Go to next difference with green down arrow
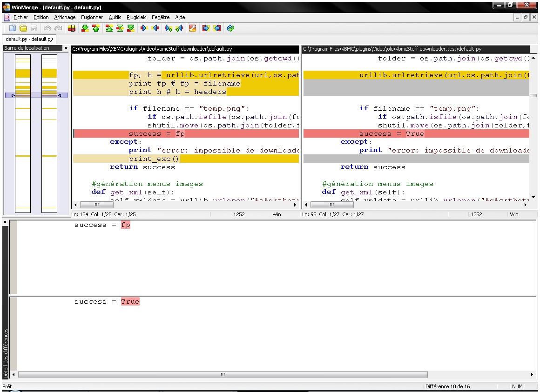Viewport: 540px width, 392px height. [85, 28]
